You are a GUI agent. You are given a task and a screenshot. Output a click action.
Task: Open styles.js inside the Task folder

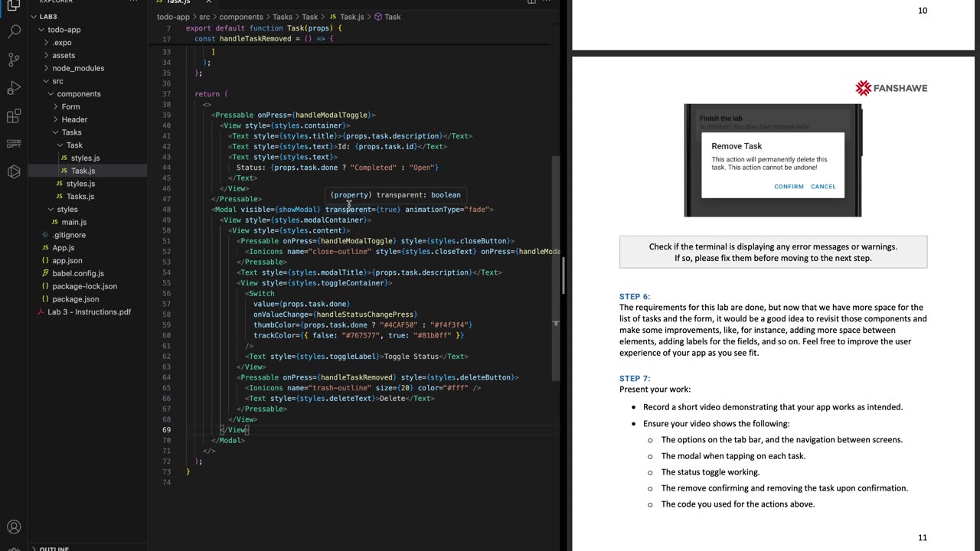pos(85,158)
